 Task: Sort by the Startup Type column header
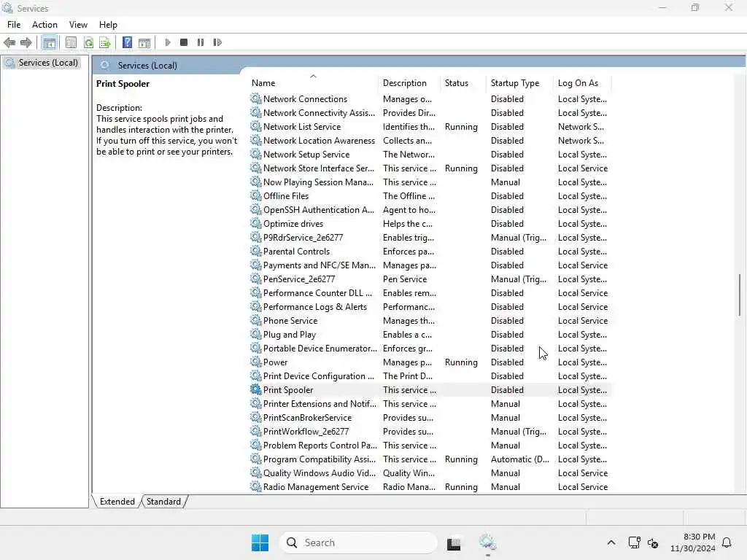coord(519,83)
